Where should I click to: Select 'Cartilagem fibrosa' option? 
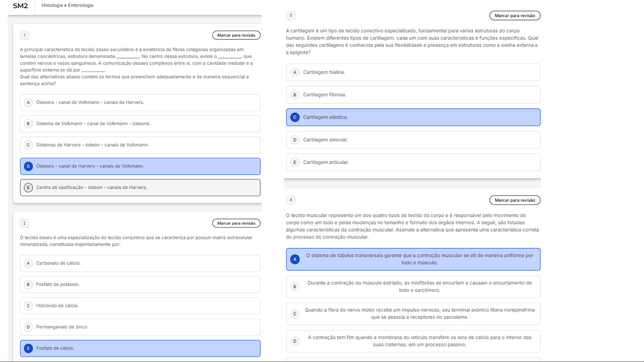413,95
